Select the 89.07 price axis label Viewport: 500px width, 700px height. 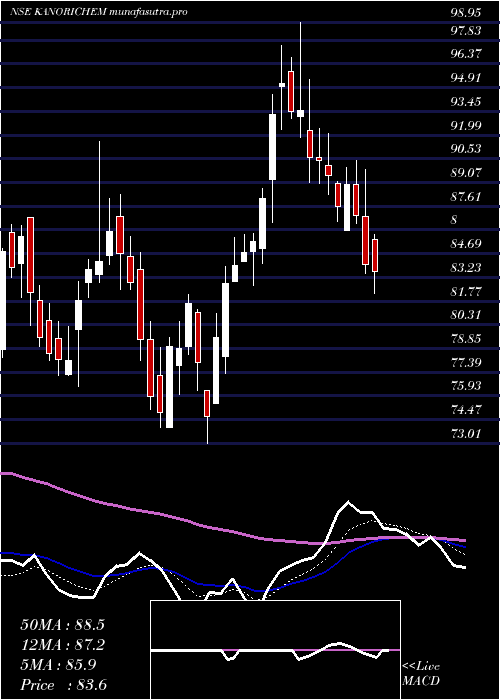pyautogui.click(x=466, y=172)
